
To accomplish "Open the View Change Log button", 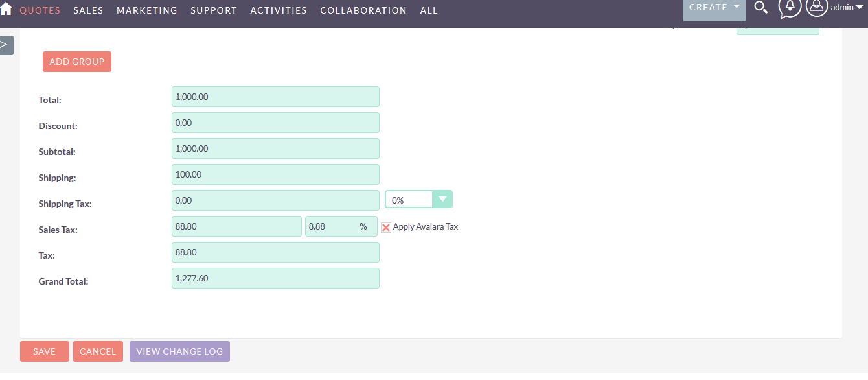I will pos(179,351).
